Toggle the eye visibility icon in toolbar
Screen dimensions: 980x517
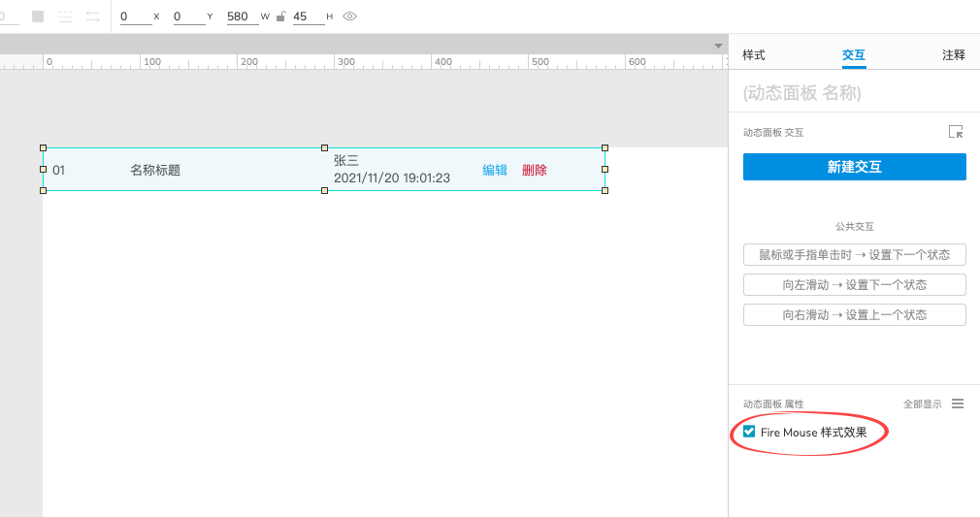[349, 16]
